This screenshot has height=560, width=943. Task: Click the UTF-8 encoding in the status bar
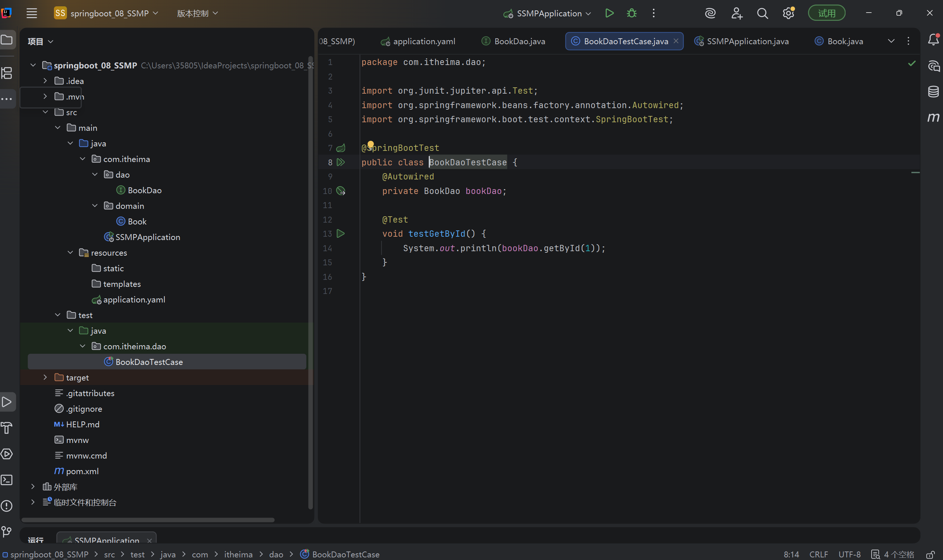pos(849,554)
